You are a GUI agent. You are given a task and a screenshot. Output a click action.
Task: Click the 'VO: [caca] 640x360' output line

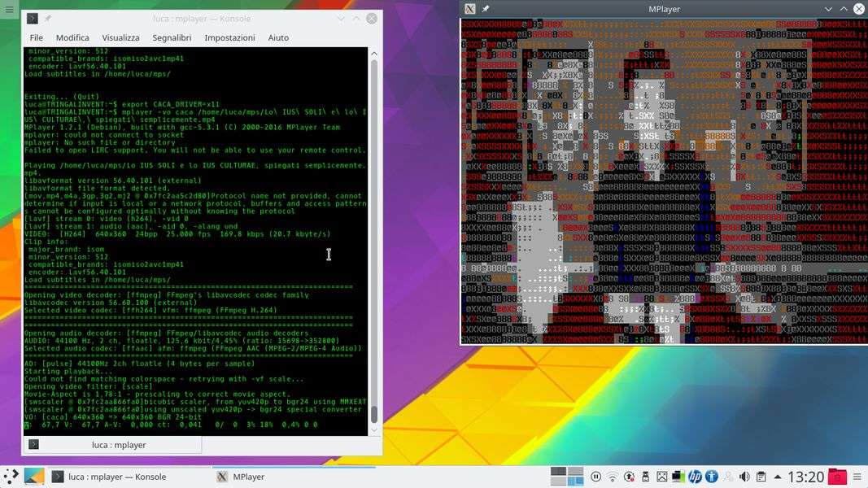pos(113,417)
